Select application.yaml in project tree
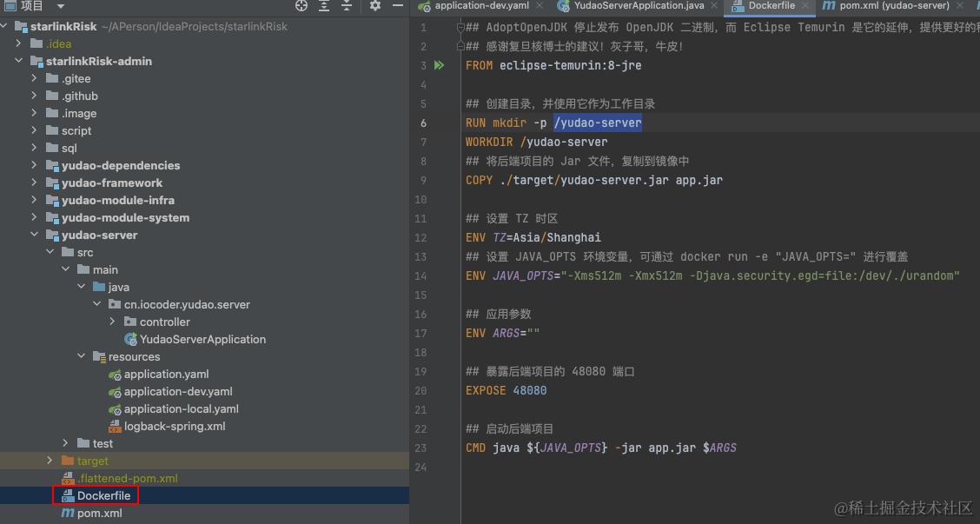 [x=166, y=374]
